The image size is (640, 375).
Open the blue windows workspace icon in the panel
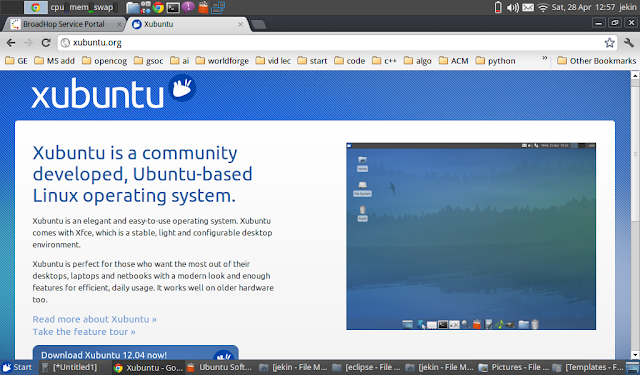click(218, 7)
